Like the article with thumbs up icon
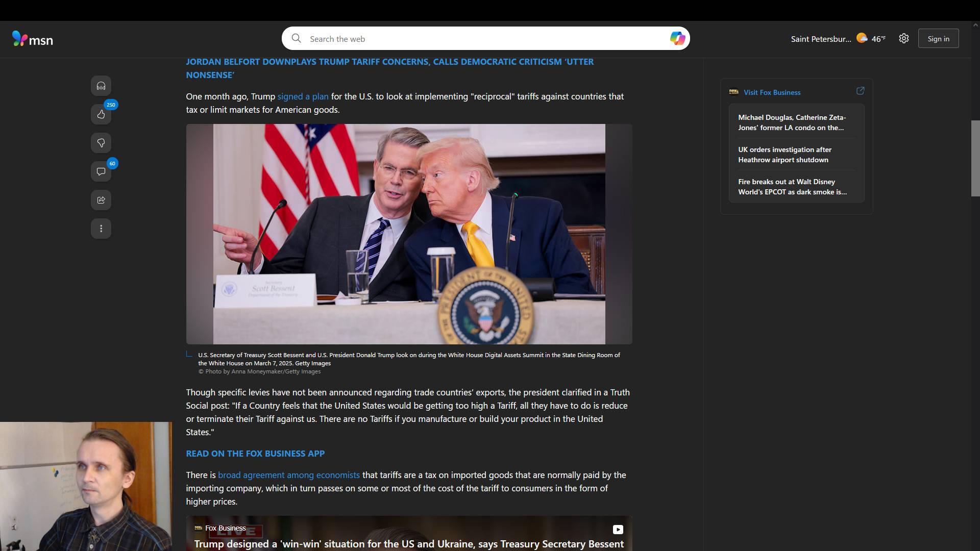The height and width of the screenshot is (551, 980). tap(101, 114)
